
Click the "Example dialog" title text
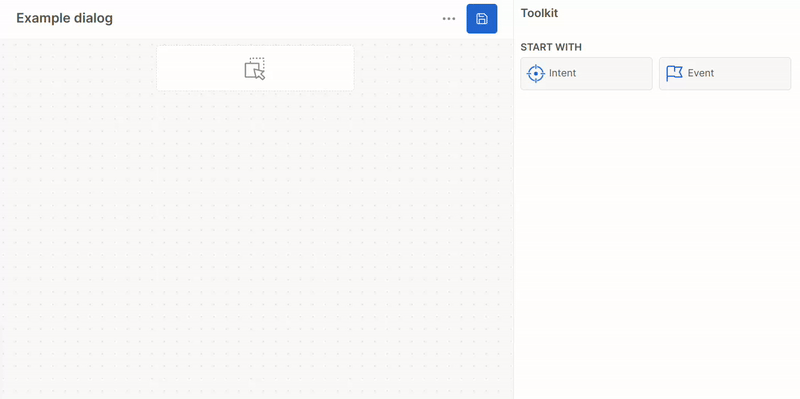[x=64, y=18]
